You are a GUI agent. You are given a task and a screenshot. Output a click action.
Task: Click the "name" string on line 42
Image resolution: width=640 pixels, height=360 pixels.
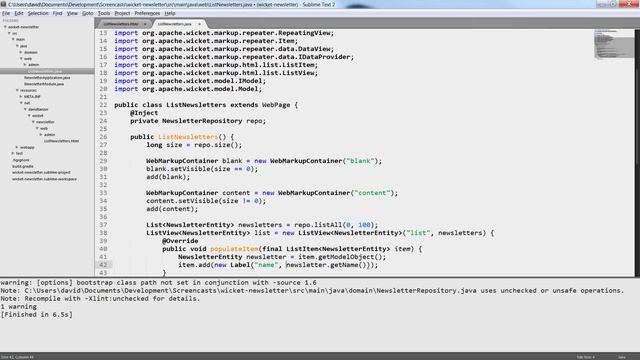coord(266,265)
